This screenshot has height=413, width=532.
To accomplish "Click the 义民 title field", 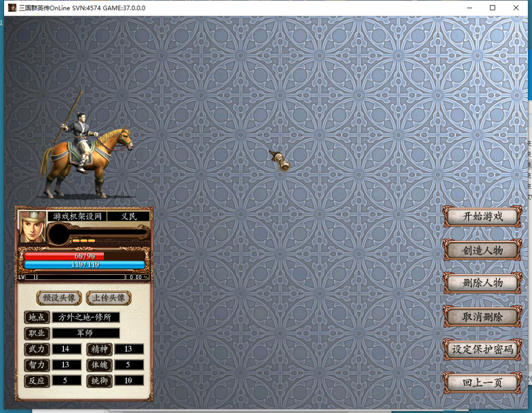I will point(129,216).
